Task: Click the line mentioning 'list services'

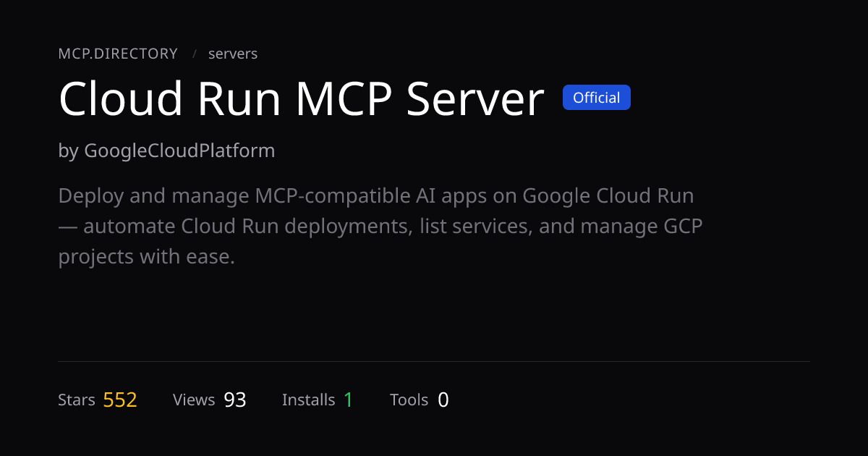Action: tap(380, 227)
